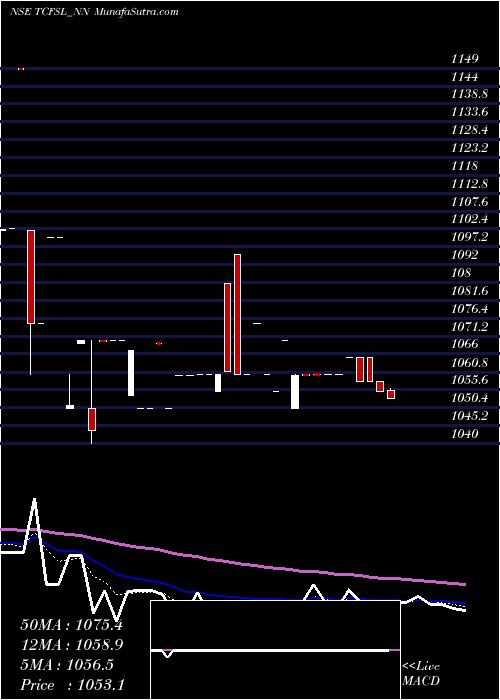Click the 1128.4 price axis label

click(x=469, y=130)
